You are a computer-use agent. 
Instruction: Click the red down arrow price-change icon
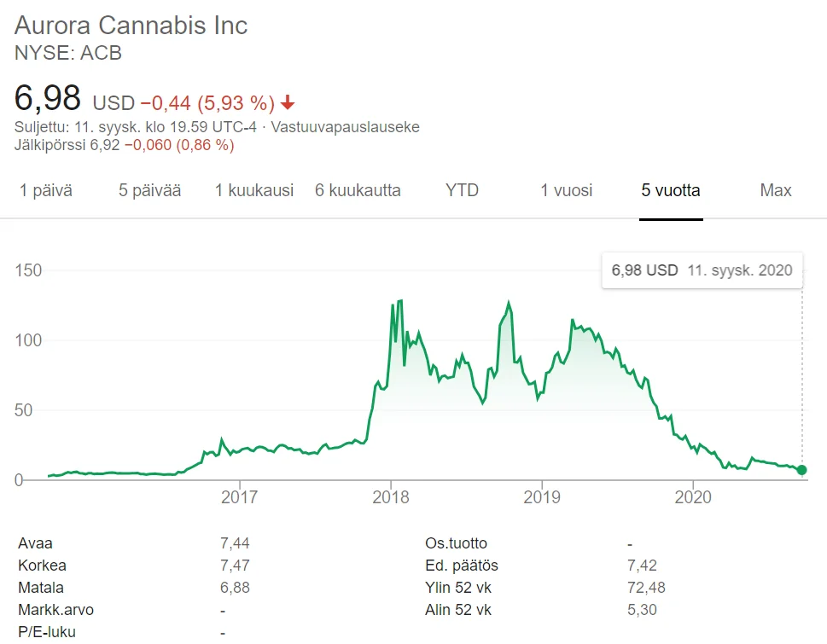coord(288,103)
